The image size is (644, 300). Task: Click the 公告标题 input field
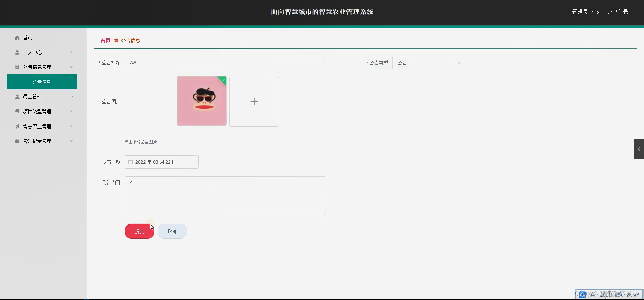(225, 63)
